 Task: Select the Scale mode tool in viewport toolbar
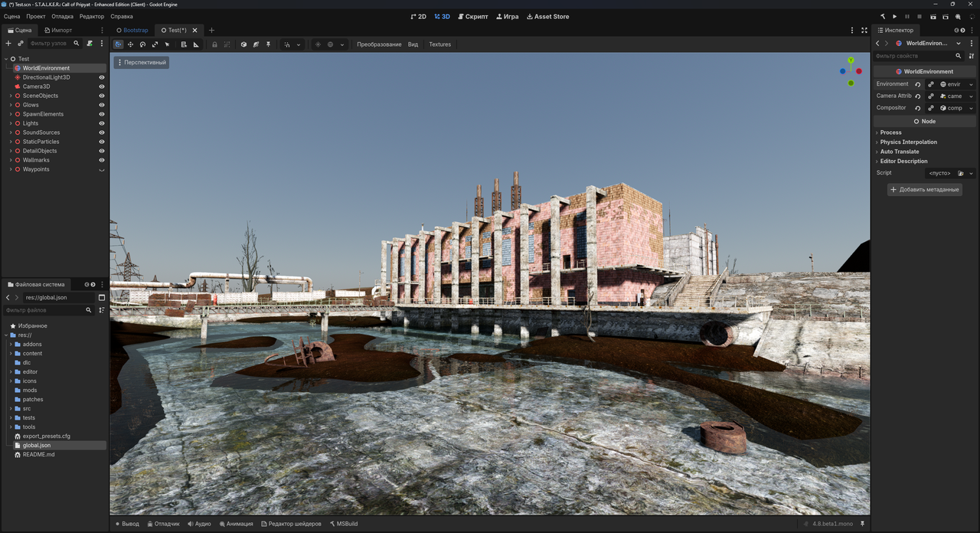(x=155, y=44)
